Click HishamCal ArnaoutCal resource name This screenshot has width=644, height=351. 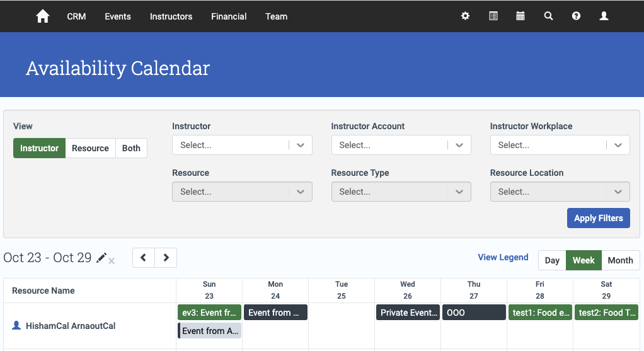pyautogui.click(x=71, y=326)
